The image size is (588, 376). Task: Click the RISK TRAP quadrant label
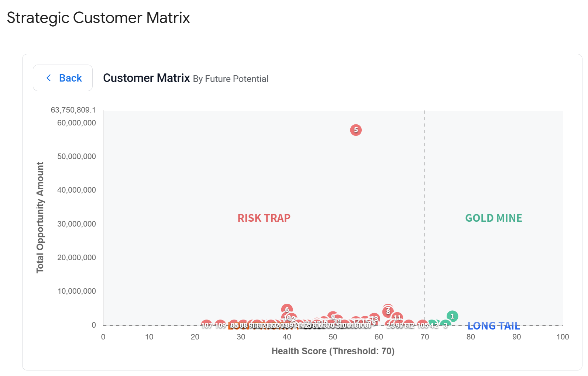click(264, 218)
